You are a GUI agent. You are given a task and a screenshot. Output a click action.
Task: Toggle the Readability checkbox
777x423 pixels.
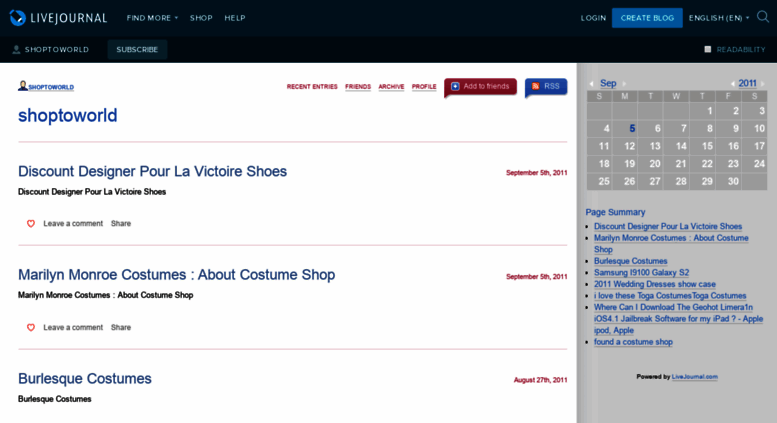(x=708, y=49)
